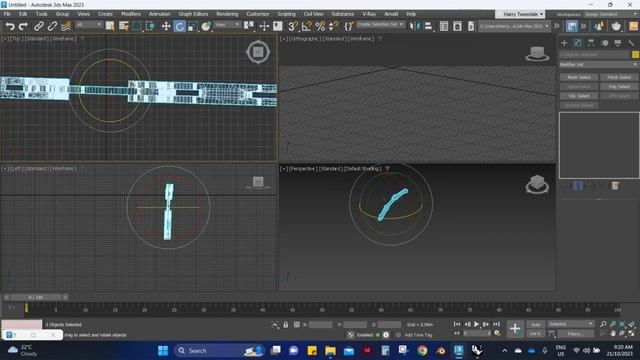Click the Use Pivot Point Center icon
Viewport: 640px width, 360px height.
click(x=249, y=26)
